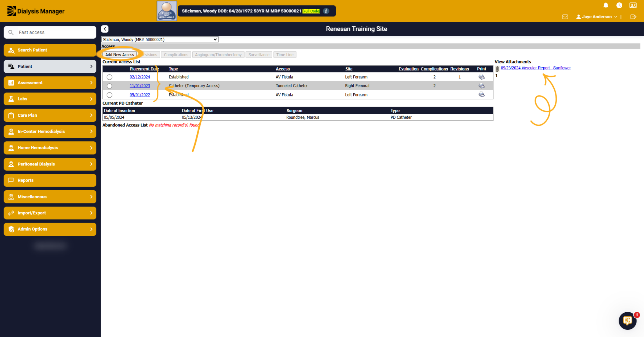Print the 02/12/2024 access record
The width and height of the screenshot is (644, 337).
pos(481,77)
